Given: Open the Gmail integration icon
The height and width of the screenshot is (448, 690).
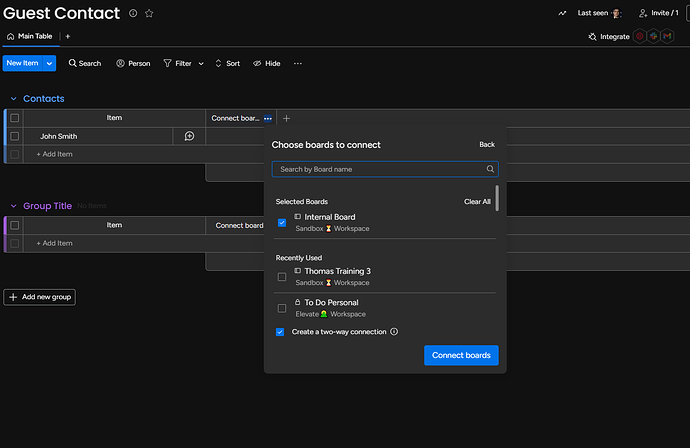Looking at the screenshot, I should pyautogui.click(x=667, y=36).
